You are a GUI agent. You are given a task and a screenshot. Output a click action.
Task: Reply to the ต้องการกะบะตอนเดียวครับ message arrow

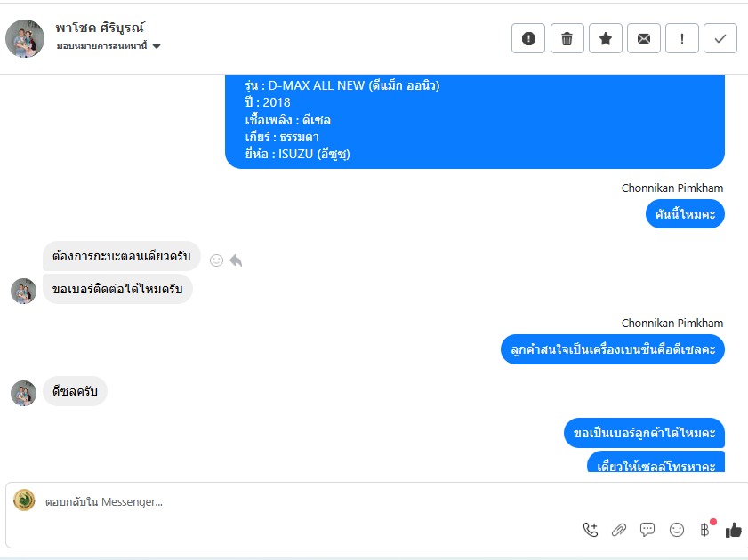(x=236, y=260)
